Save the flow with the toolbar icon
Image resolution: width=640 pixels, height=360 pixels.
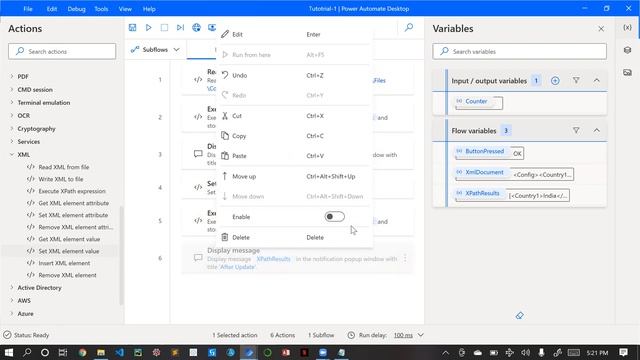click(132, 27)
